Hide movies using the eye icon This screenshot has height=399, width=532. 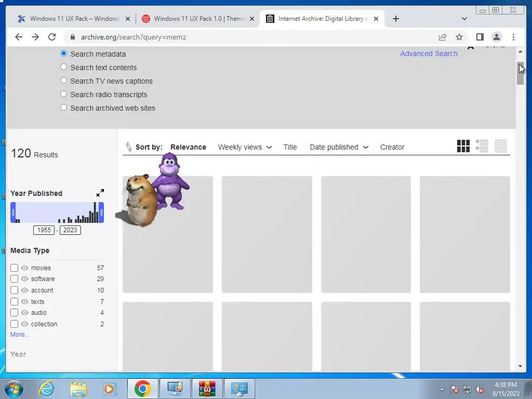[24, 268]
